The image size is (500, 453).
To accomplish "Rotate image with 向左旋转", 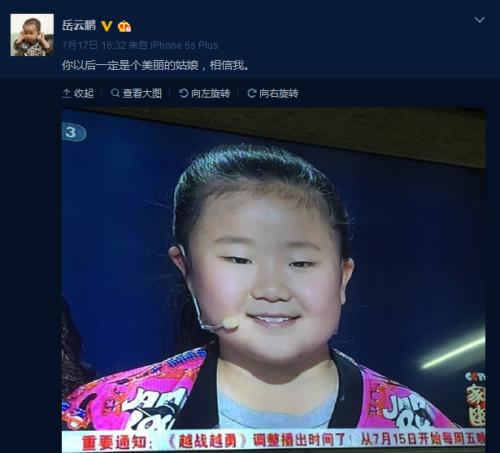I will click(x=211, y=93).
